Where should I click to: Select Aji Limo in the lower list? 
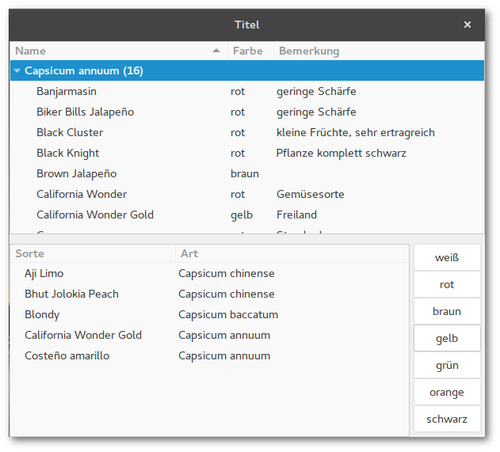209,273
